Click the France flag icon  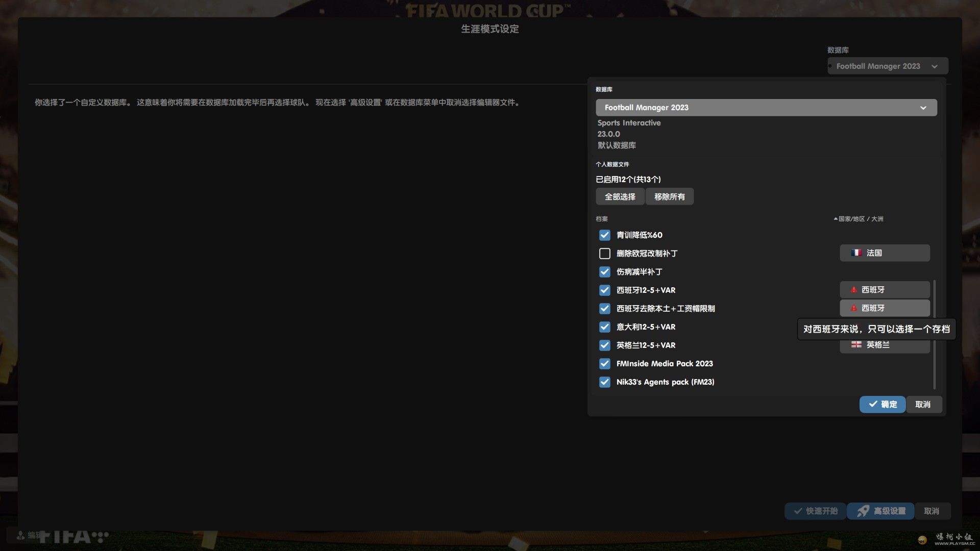856,253
